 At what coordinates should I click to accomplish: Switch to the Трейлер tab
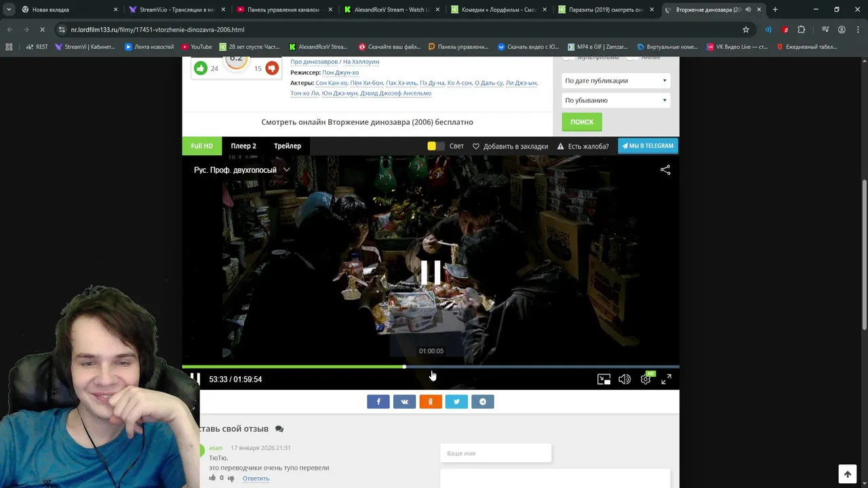[288, 146]
